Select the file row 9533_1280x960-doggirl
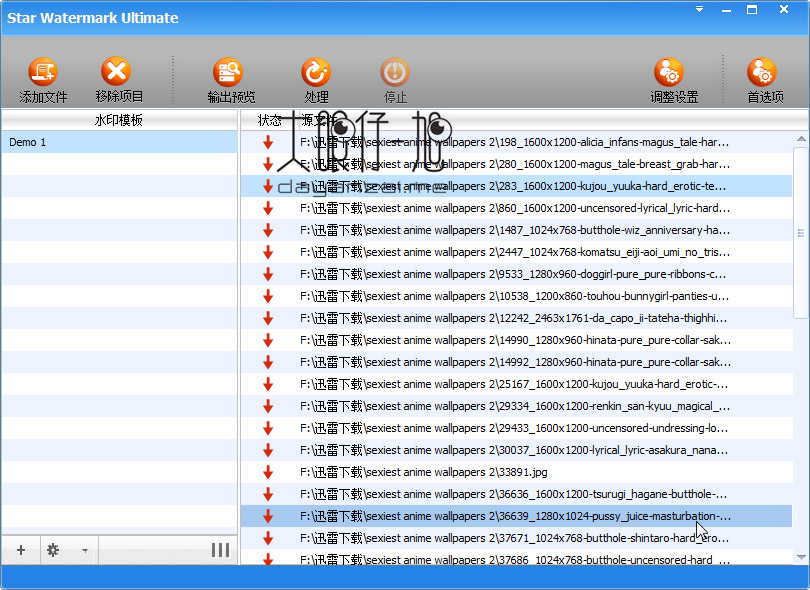Image resolution: width=810 pixels, height=590 pixels. [516, 274]
